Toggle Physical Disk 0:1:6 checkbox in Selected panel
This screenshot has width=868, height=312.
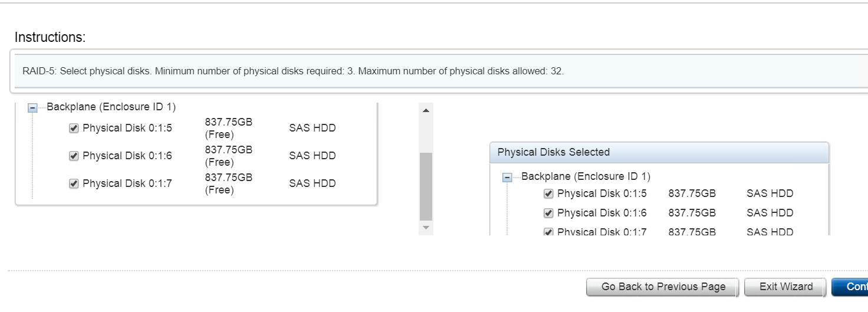coord(548,213)
